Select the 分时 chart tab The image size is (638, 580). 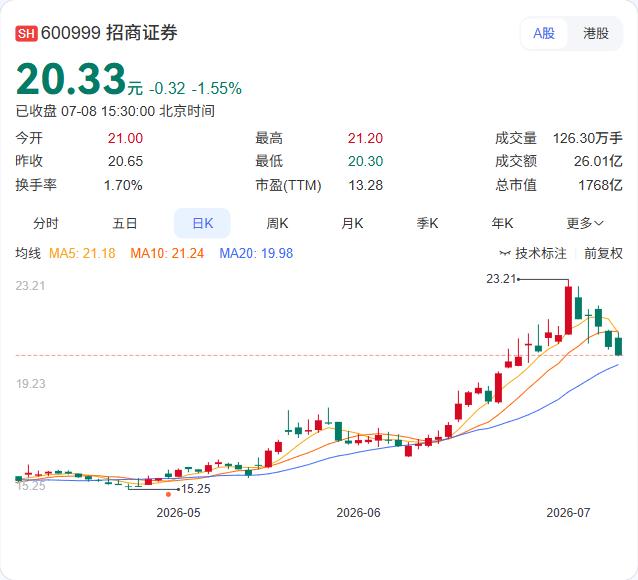click(46, 223)
